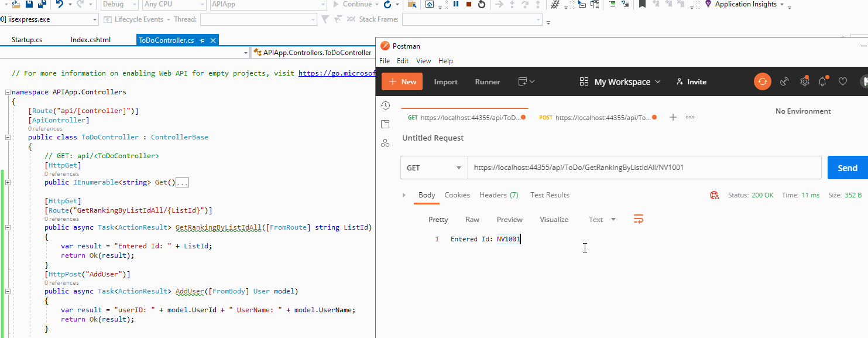The height and width of the screenshot is (338, 868).
Task: Open Postman settings gear icon
Action: pyautogui.click(x=804, y=81)
